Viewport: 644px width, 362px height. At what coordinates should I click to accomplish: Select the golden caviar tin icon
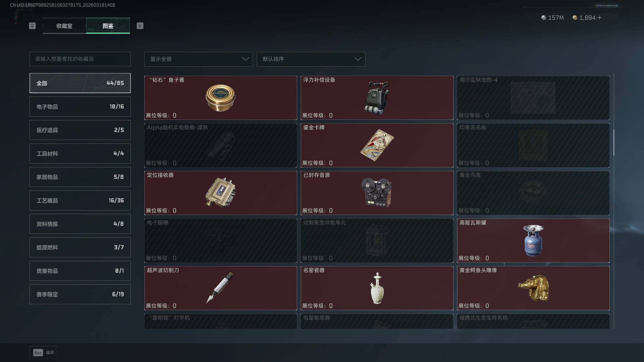point(220,98)
